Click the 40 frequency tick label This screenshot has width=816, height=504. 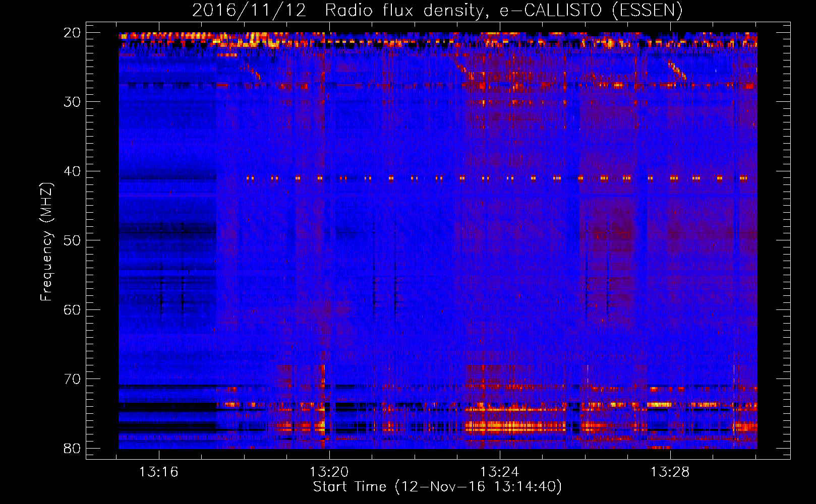[x=72, y=171]
